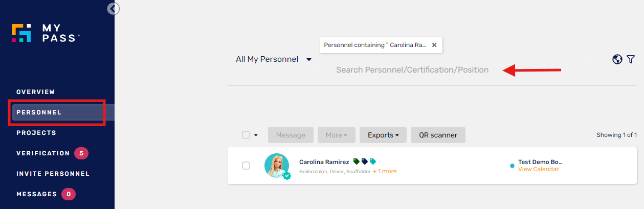The image size is (644, 209).
Task: Open Carolina Ramirez's avatar thumbnail
Action: tap(277, 166)
